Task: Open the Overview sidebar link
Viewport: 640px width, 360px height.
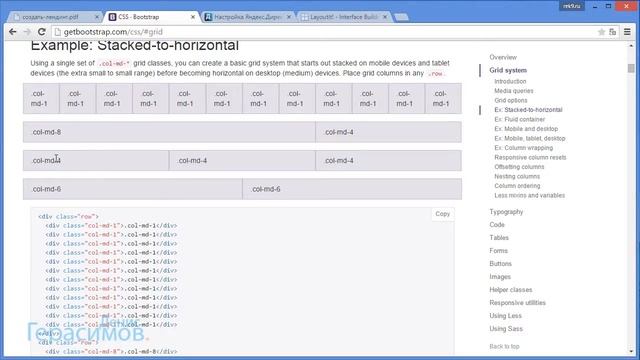Action: click(x=503, y=58)
